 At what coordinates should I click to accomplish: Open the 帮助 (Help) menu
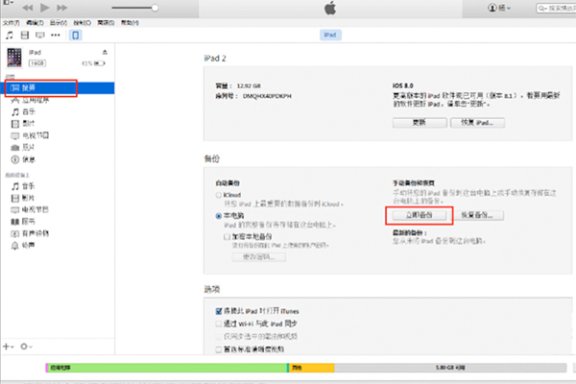tap(130, 23)
